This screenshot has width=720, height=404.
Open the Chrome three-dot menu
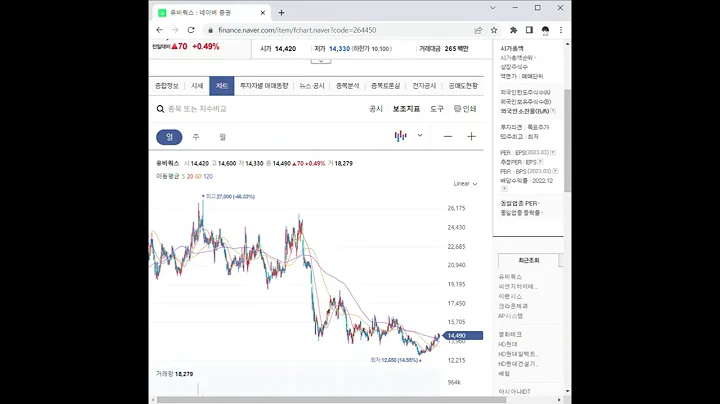click(x=561, y=30)
